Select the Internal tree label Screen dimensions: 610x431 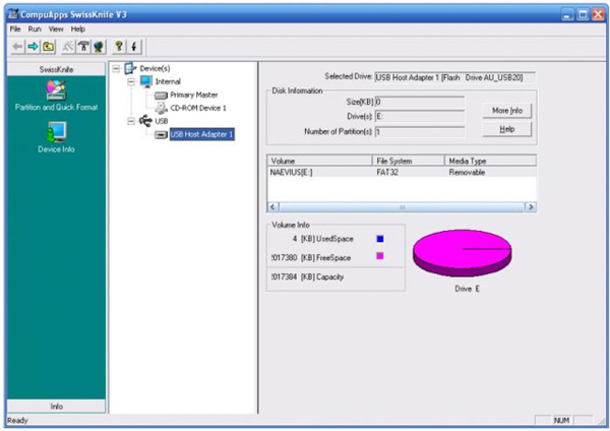168,82
